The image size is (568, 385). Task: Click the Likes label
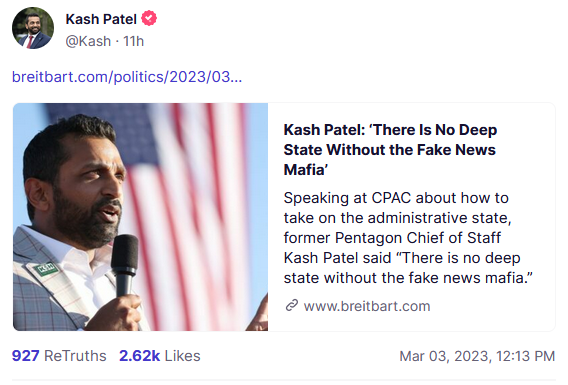tap(182, 356)
